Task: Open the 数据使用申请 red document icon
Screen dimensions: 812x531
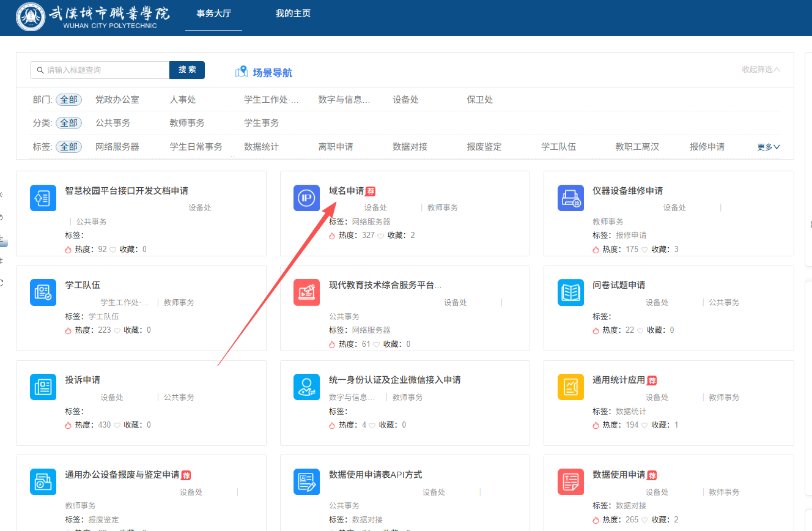Action: [x=570, y=481]
